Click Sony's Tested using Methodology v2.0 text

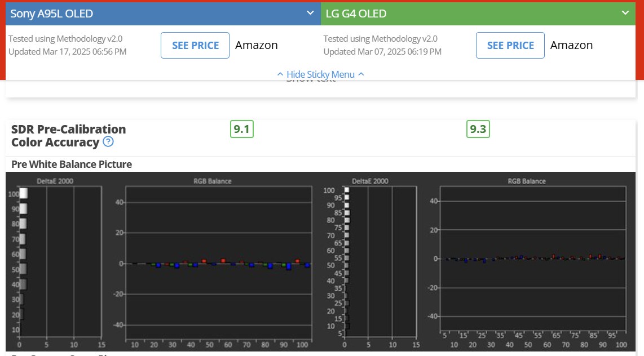(x=65, y=38)
